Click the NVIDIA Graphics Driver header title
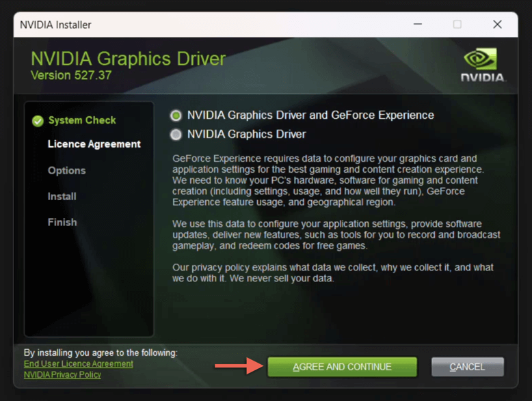This screenshot has width=532, height=401. pyautogui.click(x=128, y=59)
